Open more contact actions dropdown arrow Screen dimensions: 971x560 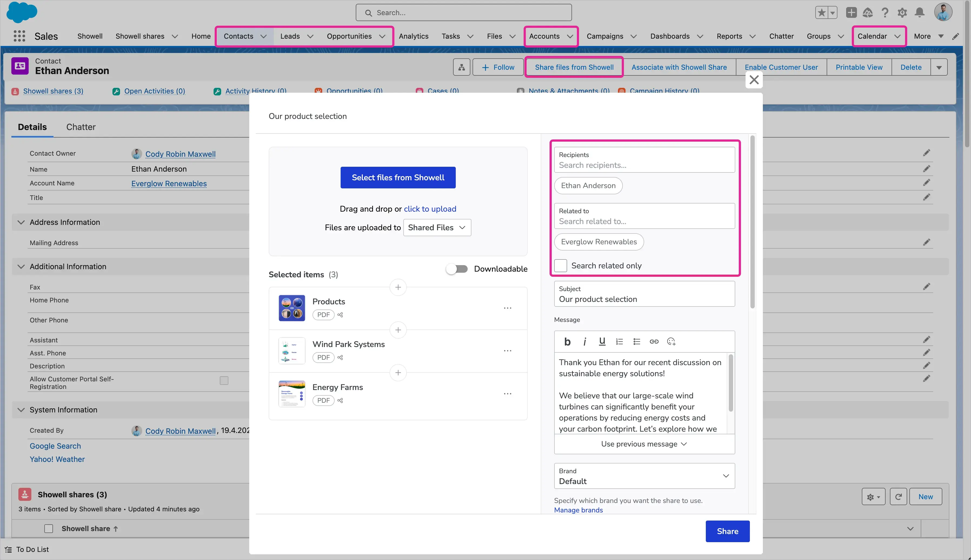[939, 67]
